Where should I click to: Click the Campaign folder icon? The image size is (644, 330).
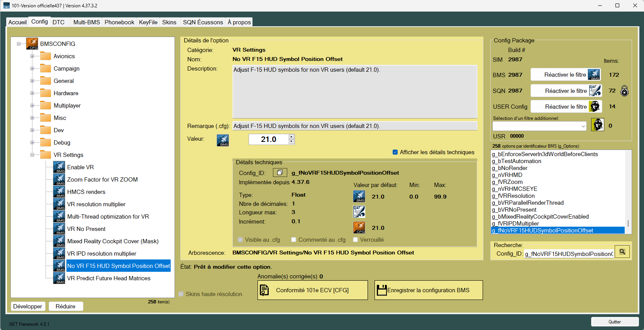[x=46, y=68]
